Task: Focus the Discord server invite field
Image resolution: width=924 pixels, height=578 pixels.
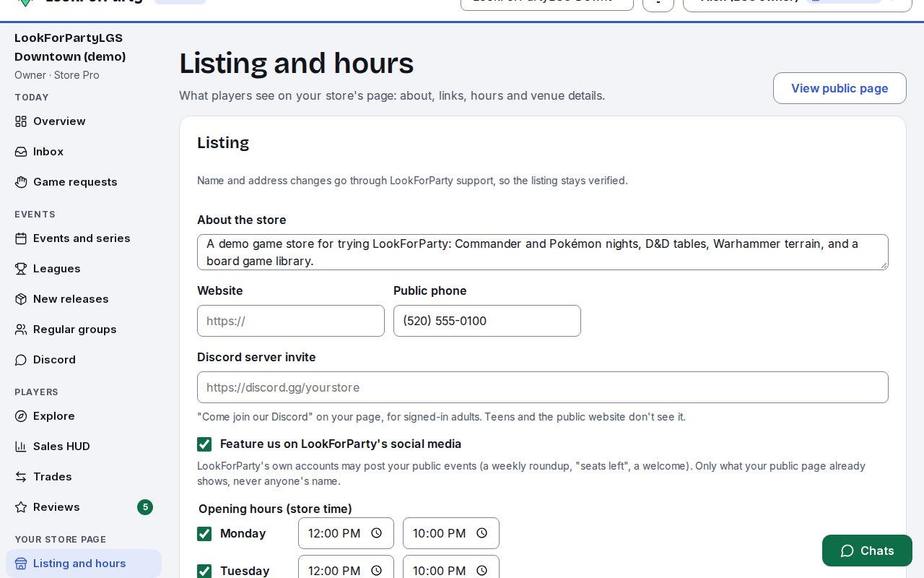Action: click(x=543, y=387)
